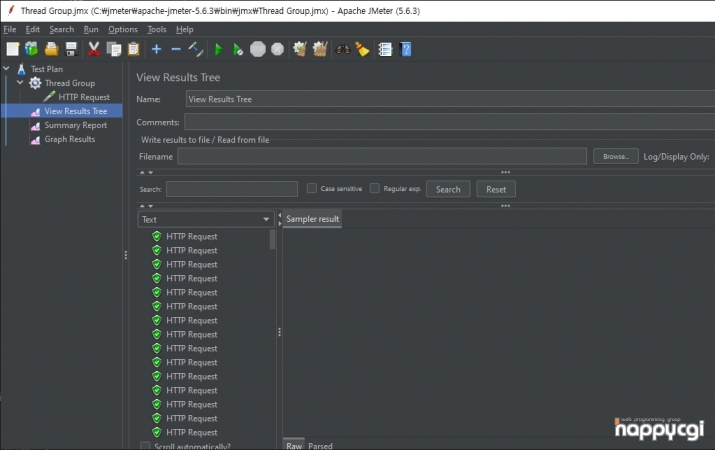Click the Search button

click(x=448, y=189)
